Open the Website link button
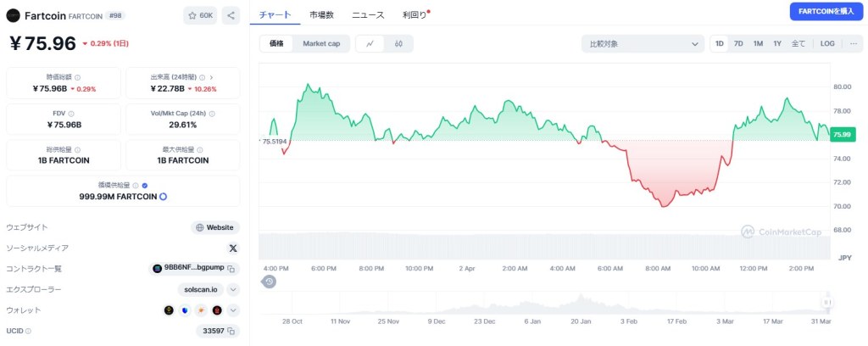The image size is (868, 346). pyautogui.click(x=215, y=227)
